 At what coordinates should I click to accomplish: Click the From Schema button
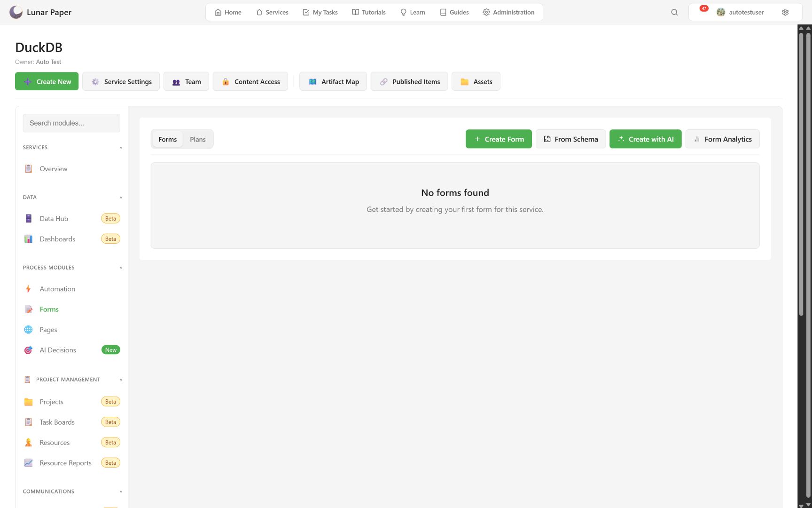tap(570, 139)
